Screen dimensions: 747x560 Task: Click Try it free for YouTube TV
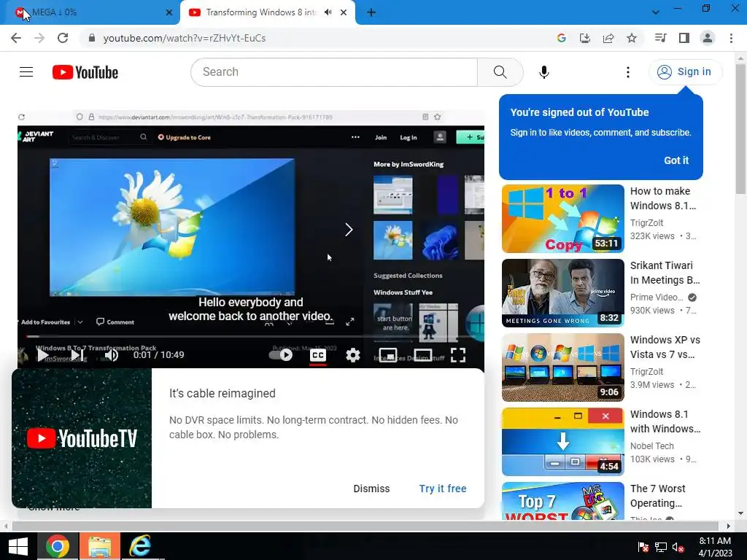pyautogui.click(x=443, y=489)
